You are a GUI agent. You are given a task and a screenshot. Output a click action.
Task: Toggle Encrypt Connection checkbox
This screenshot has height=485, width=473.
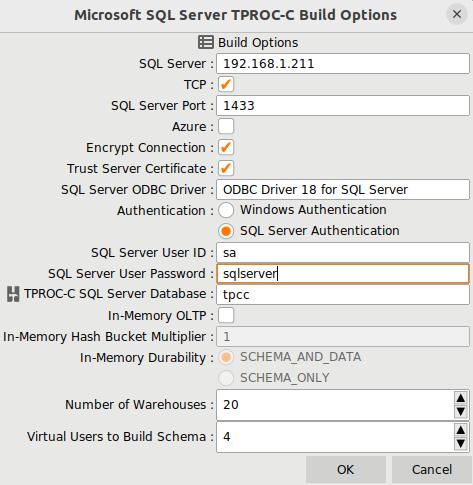(226, 147)
